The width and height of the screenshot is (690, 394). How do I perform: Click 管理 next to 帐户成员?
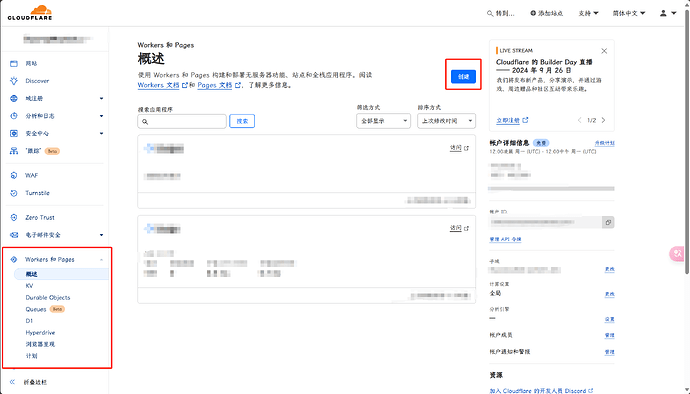pos(609,335)
